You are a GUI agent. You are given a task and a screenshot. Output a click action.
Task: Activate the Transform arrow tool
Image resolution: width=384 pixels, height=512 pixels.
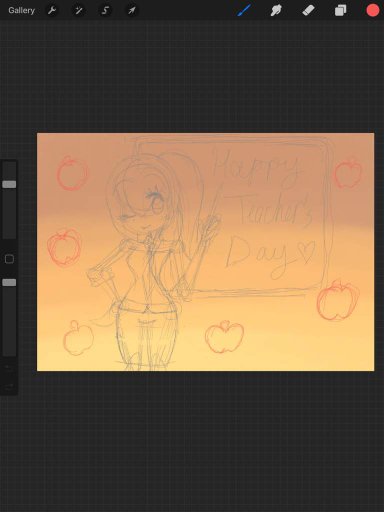132,11
